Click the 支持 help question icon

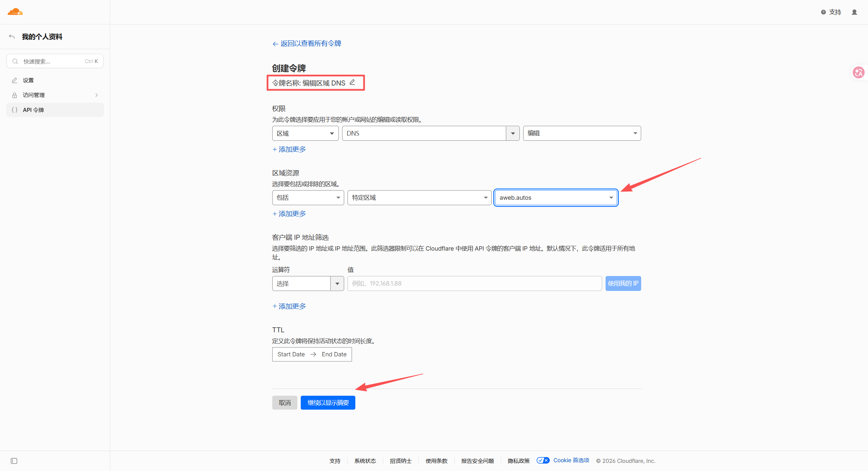click(823, 12)
